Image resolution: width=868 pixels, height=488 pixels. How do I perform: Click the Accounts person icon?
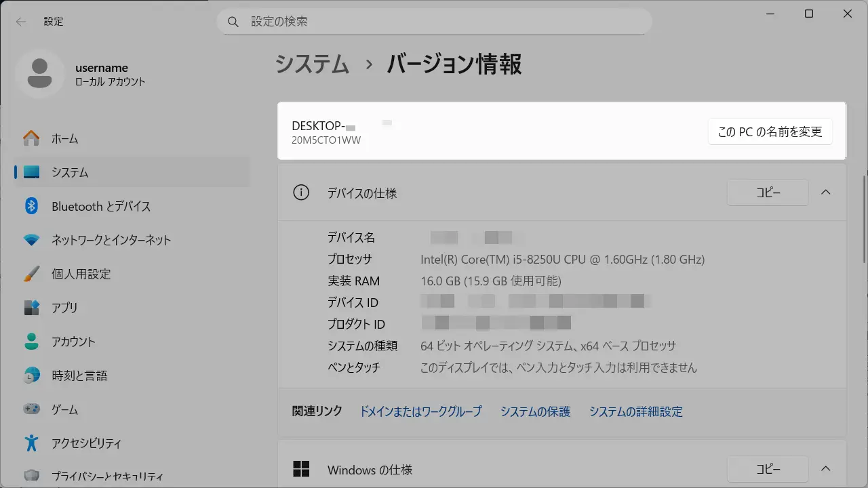31,342
